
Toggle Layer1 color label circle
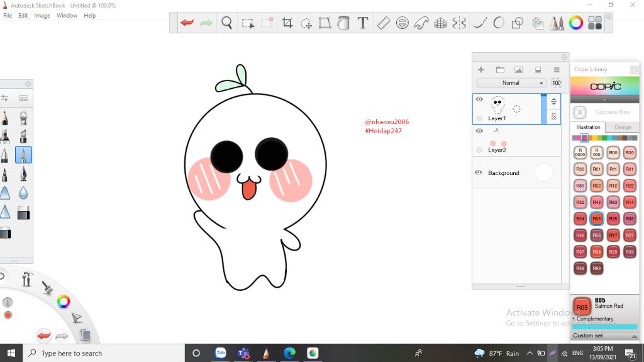[x=479, y=118]
